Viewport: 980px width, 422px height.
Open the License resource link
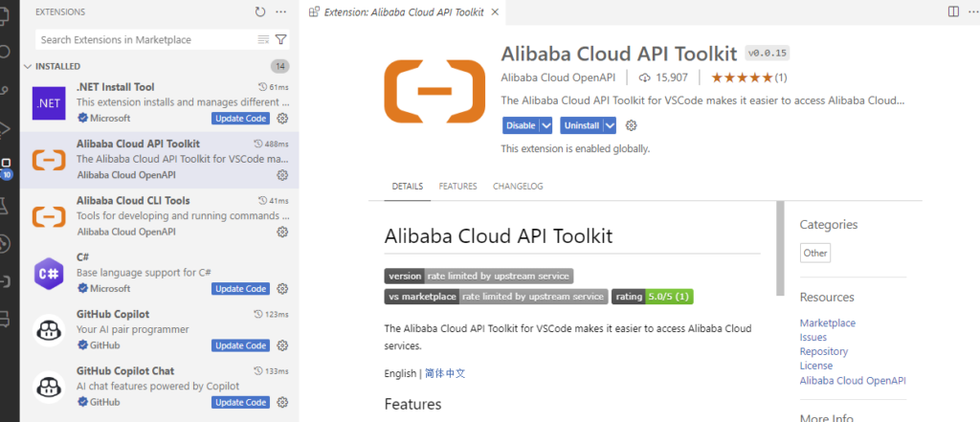click(x=816, y=366)
